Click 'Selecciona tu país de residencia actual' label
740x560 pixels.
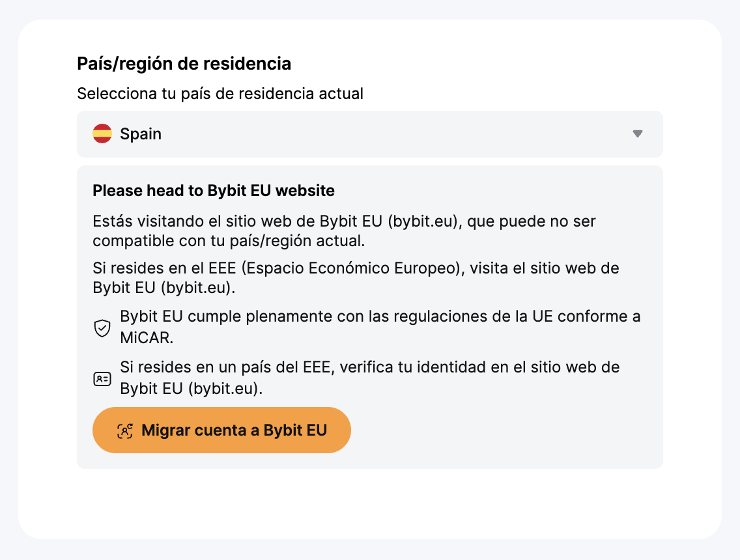pos(220,93)
